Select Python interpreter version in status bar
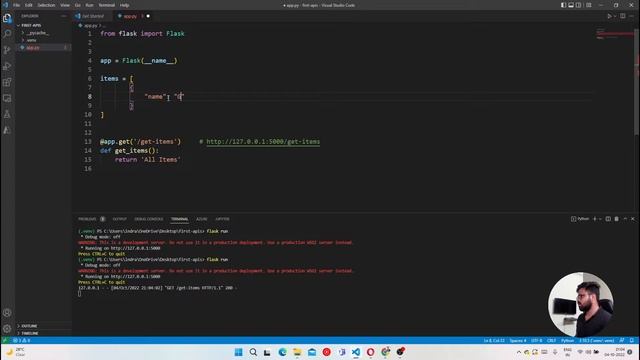The height and width of the screenshot is (360, 640). pyautogui.click(x=596, y=340)
